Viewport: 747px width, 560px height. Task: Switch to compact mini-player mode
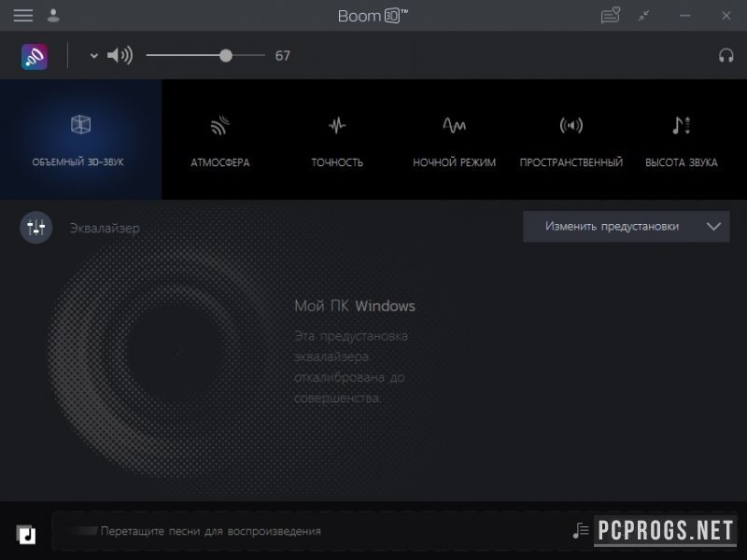point(644,16)
